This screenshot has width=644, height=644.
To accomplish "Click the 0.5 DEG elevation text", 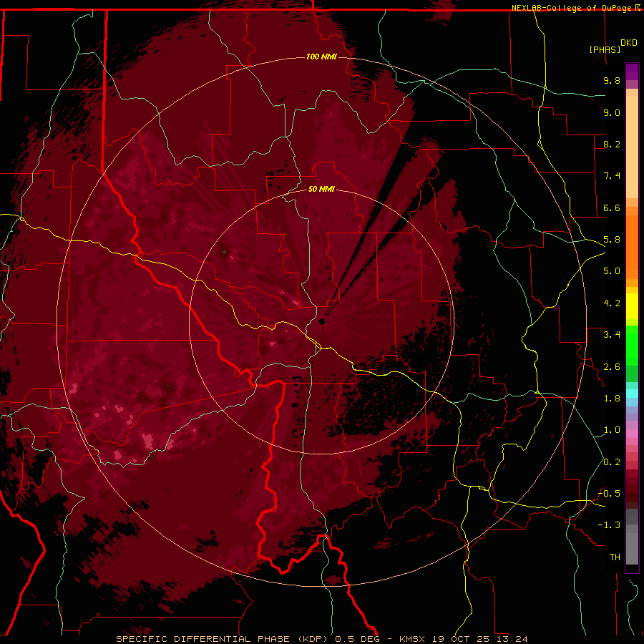I will tap(357, 639).
